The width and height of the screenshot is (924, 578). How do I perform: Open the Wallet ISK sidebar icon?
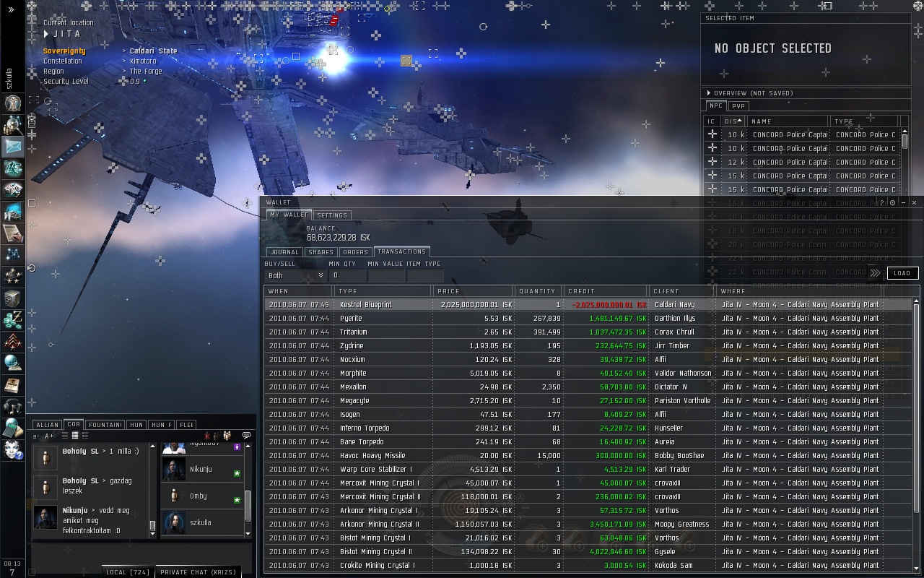tap(13, 319)
